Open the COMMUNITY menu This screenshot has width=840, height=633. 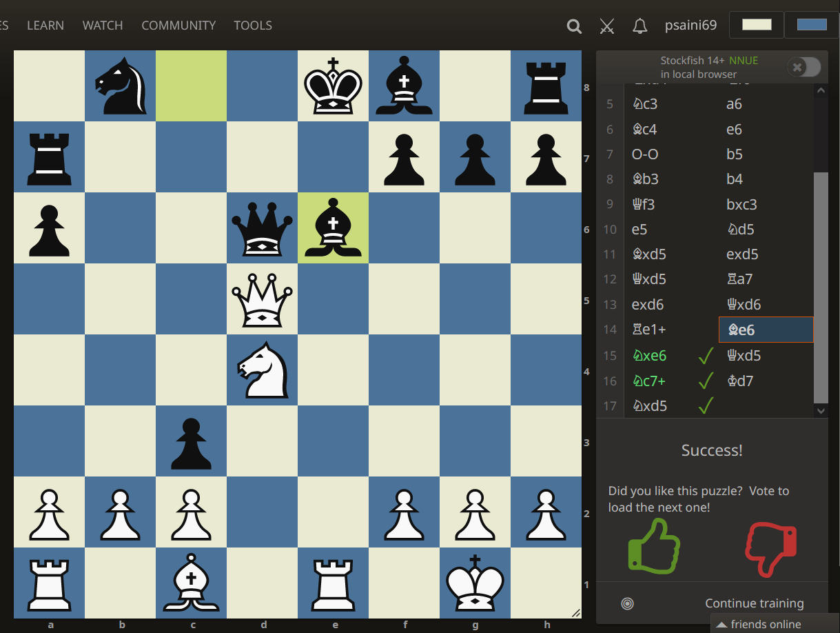pyautogui.click(x=178, y=26)
